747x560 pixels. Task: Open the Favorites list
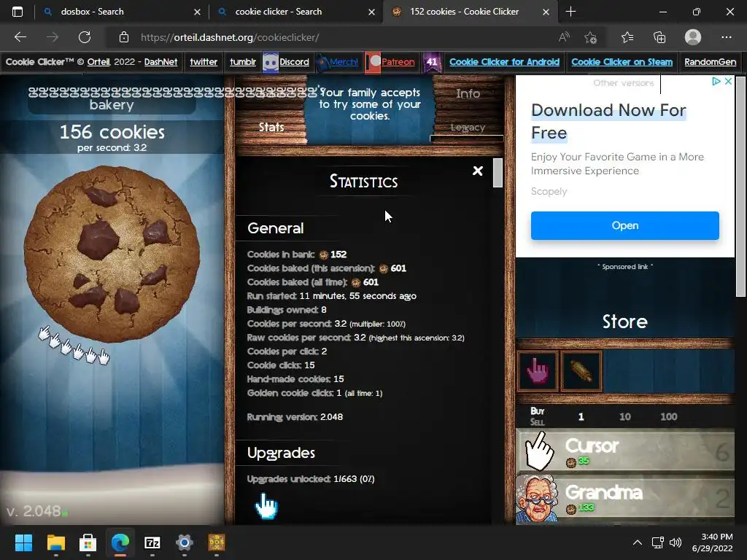[627, 37]
